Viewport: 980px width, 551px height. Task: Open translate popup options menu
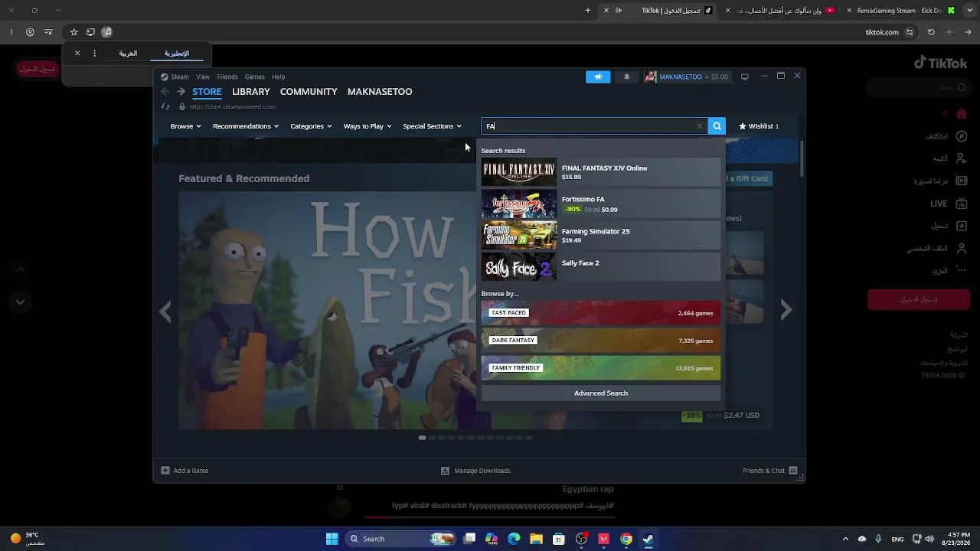[x=94, y=54]
